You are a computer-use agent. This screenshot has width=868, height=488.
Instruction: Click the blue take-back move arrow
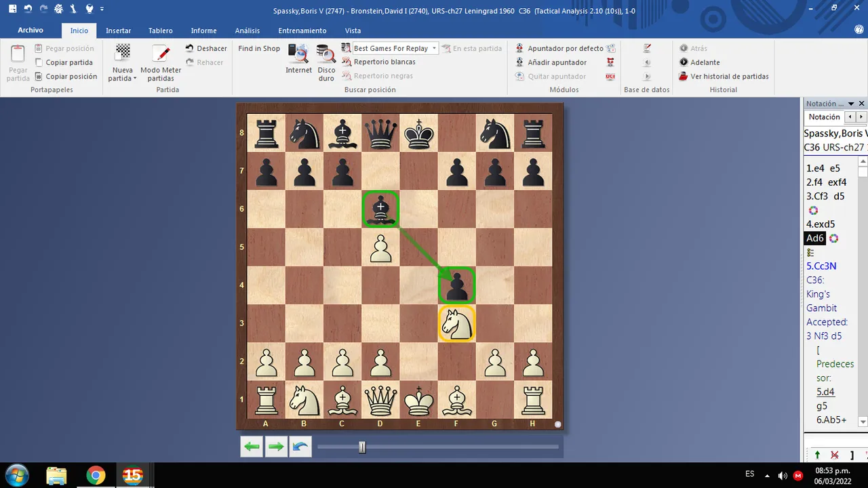(x=300, y=447)
